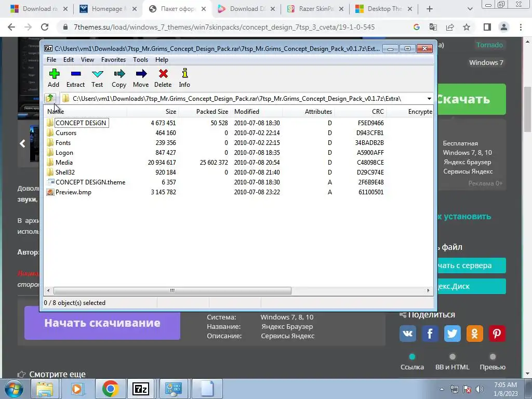
Task: Reload the Chrome page
Action: [x=45, y=27]
